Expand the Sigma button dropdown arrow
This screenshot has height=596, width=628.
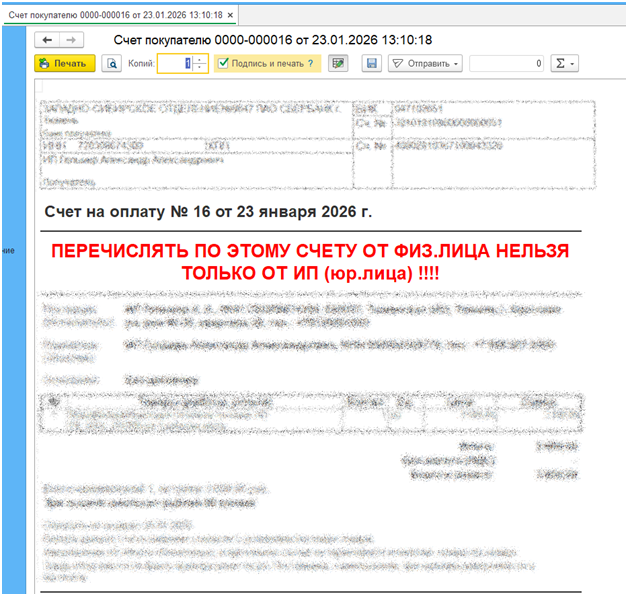coord(574,64)
